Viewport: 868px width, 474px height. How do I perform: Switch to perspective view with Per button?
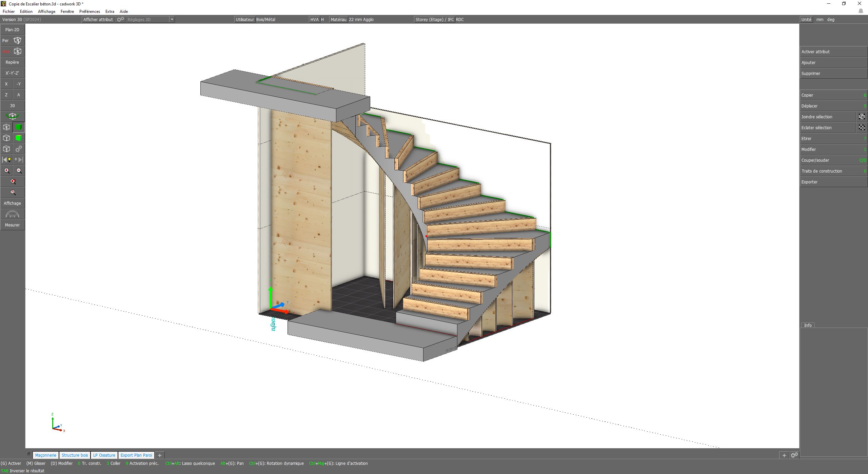click(x=12, y=41)
